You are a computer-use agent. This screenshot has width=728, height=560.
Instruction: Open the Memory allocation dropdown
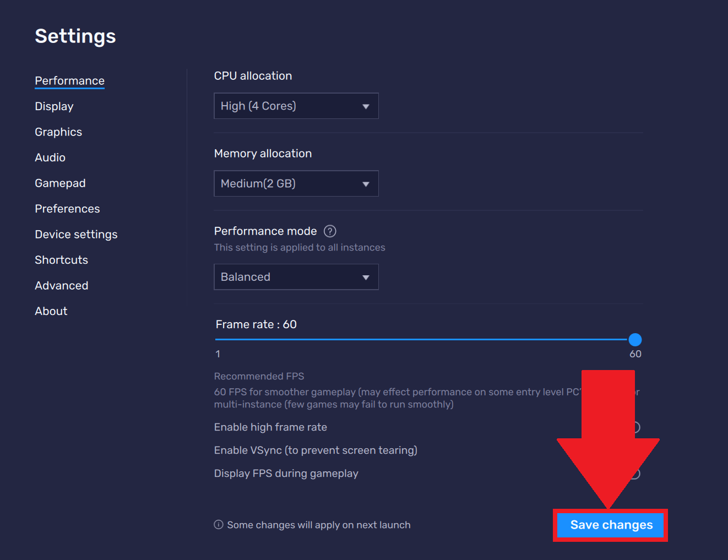(296, 183)
